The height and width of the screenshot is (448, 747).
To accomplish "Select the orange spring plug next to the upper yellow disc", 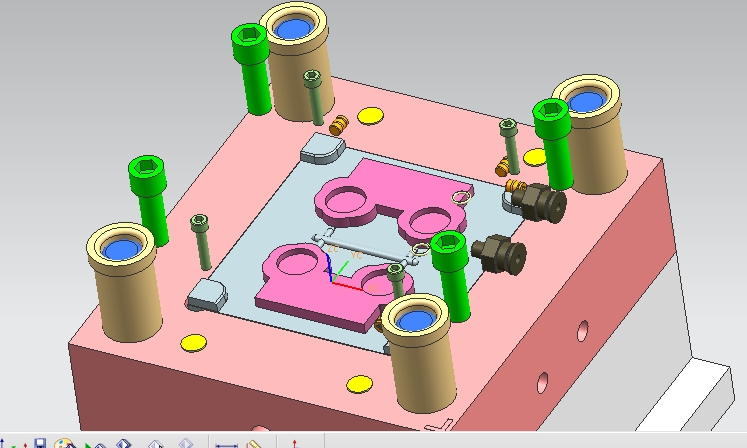I will pyautogui.click(x=339, y=125).
